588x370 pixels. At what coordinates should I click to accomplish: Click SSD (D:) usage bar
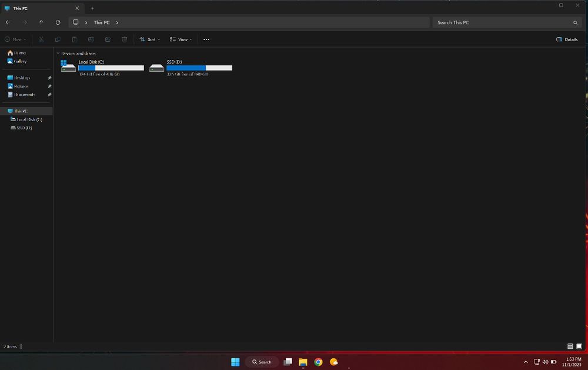coord(199,68)
